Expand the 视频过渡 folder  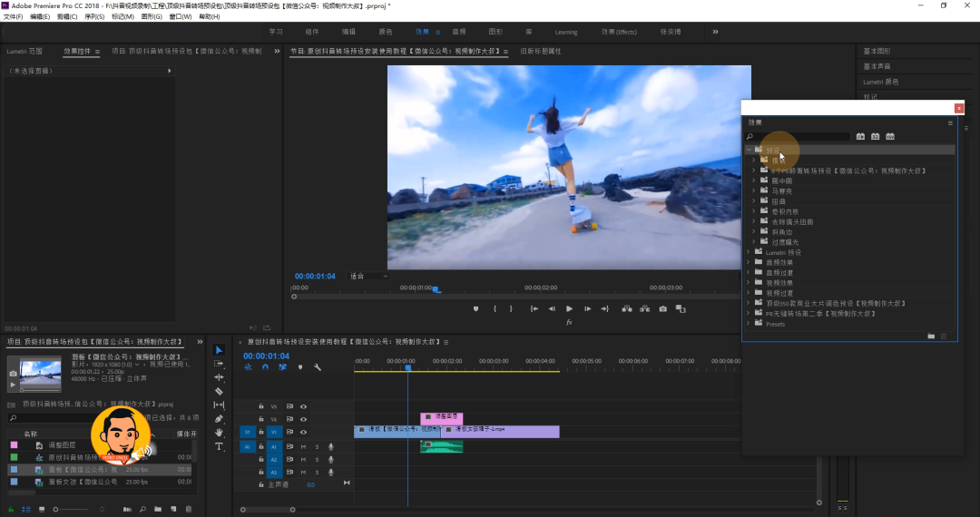(x=749, y=293)
